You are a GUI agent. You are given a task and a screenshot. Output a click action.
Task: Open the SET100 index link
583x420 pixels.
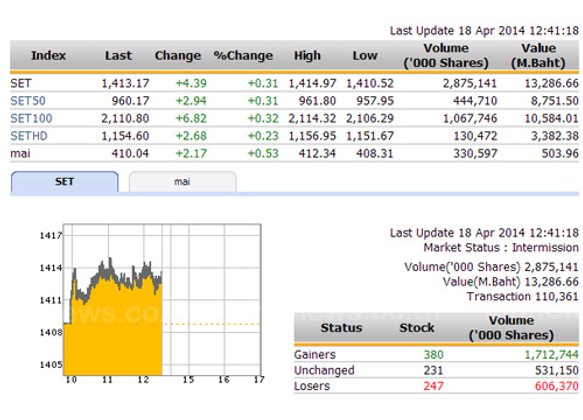pyautogui.click(x=31, y=118)
